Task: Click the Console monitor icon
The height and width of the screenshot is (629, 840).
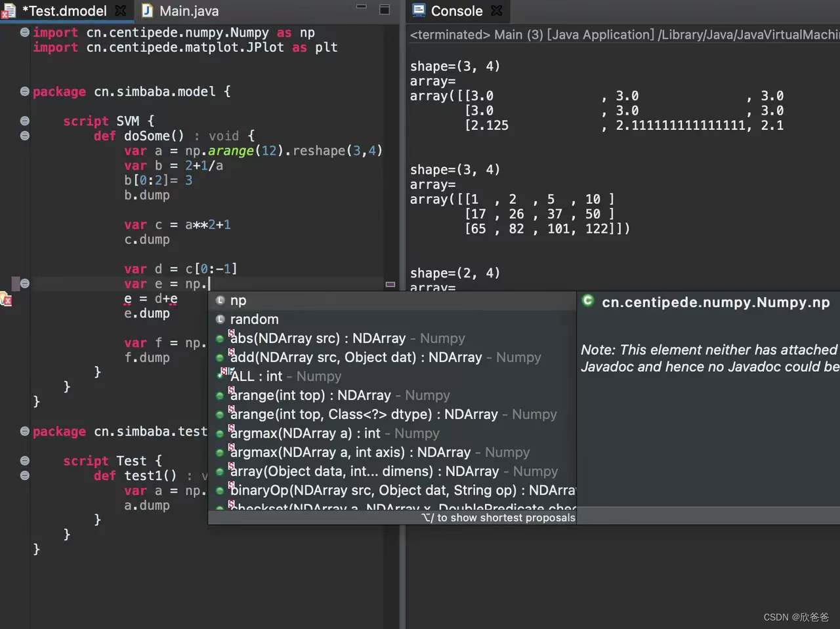Action: pos(418,10)
